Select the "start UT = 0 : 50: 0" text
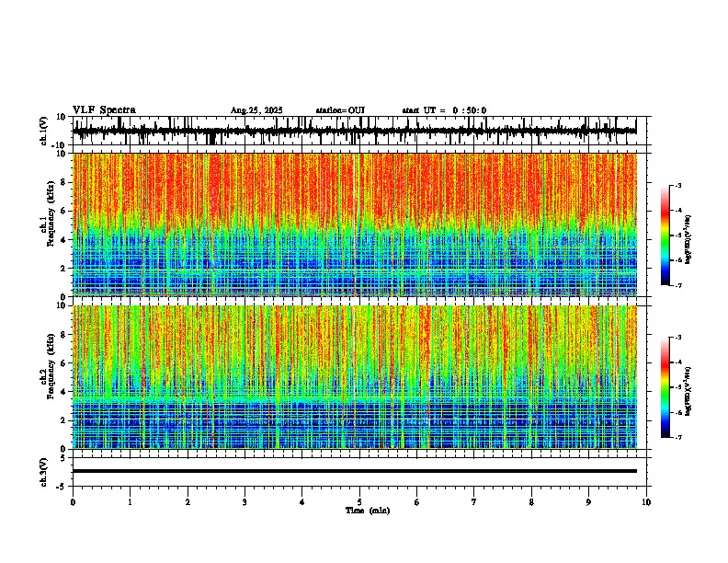 [x=444, y=110]
